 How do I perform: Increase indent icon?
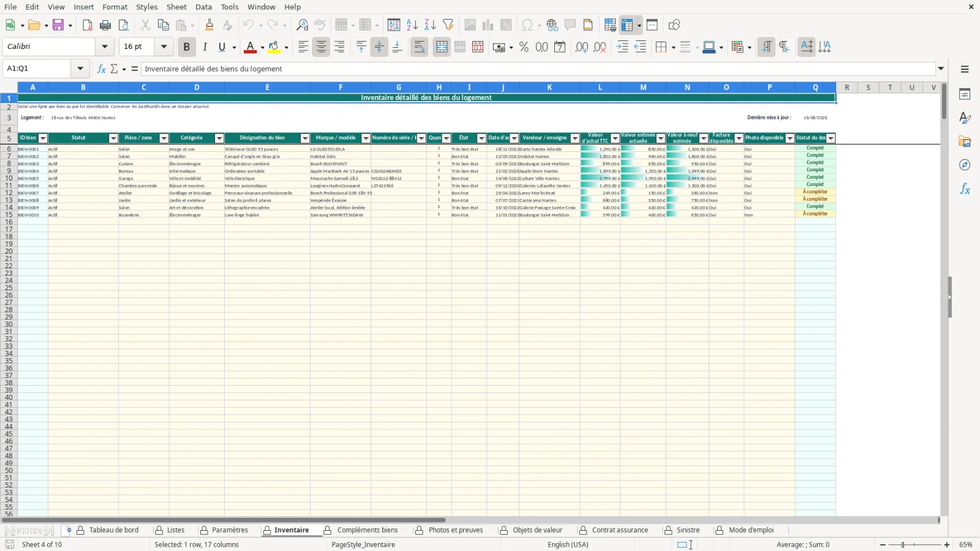coord(622,47)
